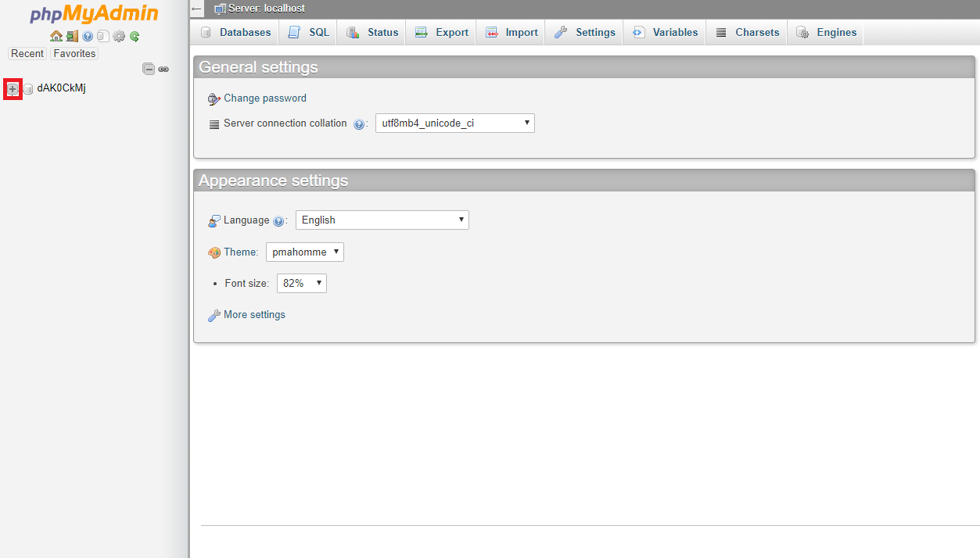980x558 pixels.
Task: Click the Theme: label link
Action: click(241, 252)
